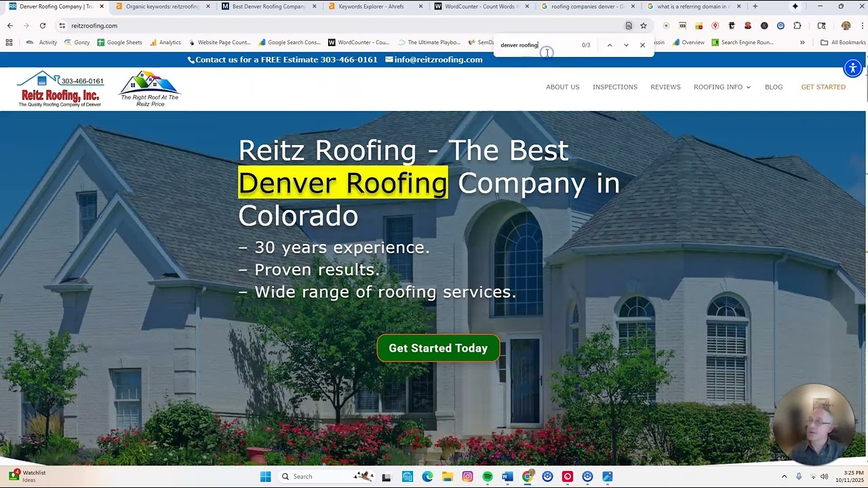
Task: Click the Get Started nav link
Action: click(823, 87)
